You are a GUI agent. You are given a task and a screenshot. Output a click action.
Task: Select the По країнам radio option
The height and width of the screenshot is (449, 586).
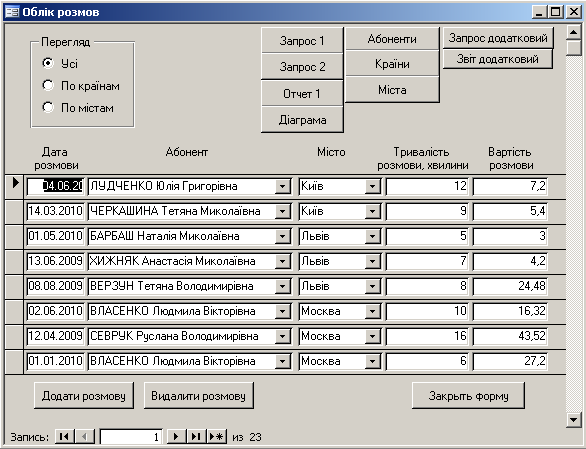48,86
